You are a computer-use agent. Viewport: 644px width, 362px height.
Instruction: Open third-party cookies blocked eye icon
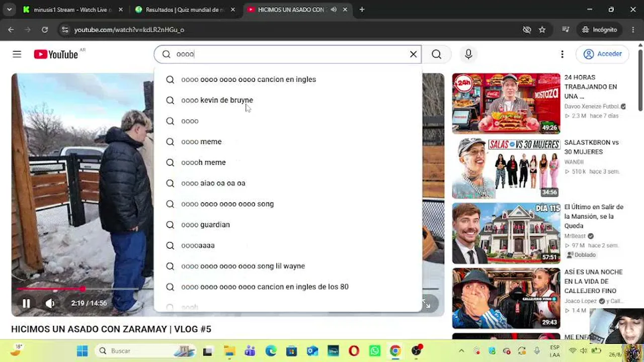(x=527, y=30)
